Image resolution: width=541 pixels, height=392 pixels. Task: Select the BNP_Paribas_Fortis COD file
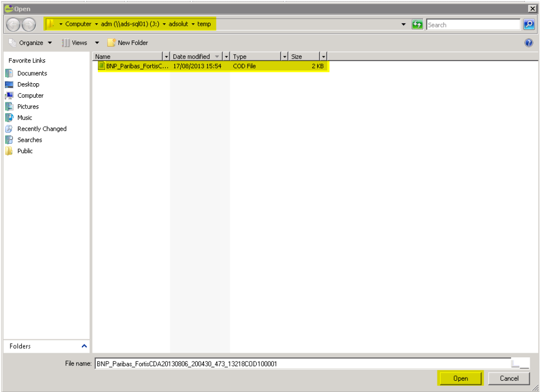coord(137,66)
